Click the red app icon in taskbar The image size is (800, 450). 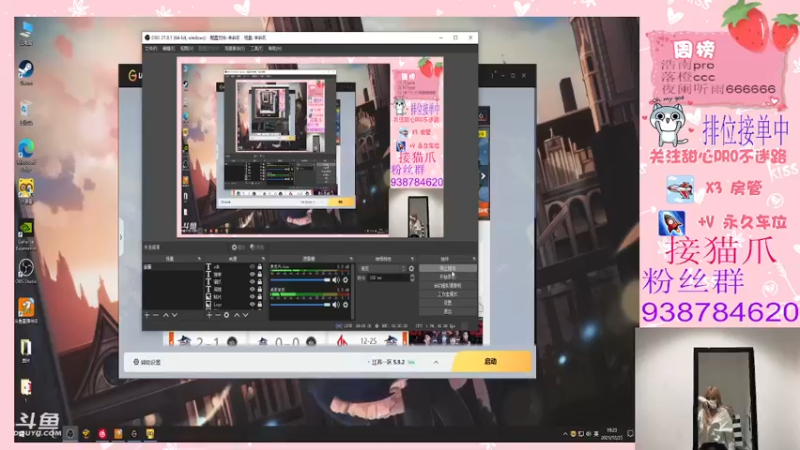102,434
